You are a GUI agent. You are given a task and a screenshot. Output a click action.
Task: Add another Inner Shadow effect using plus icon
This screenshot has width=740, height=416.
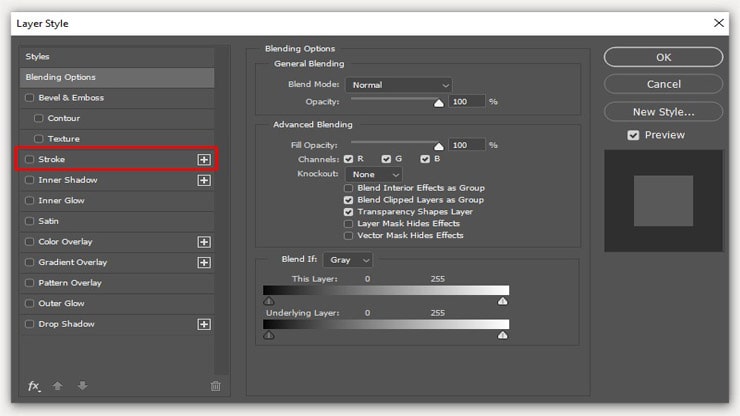pos(204,181)
